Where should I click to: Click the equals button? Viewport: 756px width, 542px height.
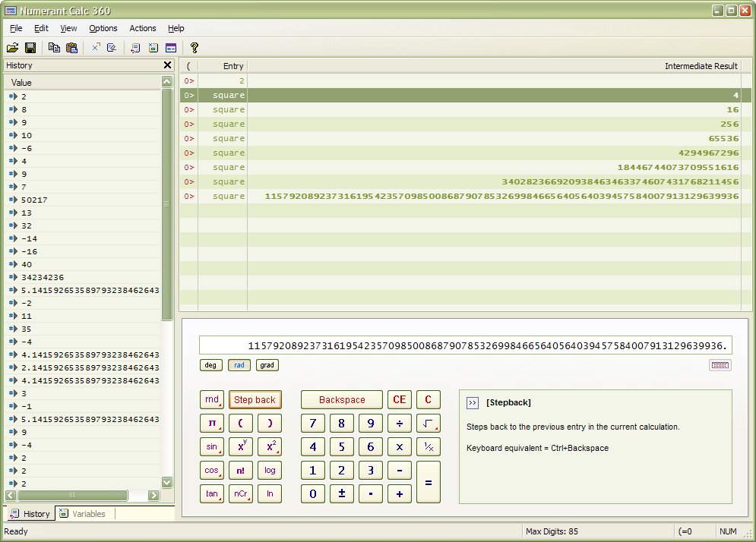pyautogui.click(x=428, y=482)
